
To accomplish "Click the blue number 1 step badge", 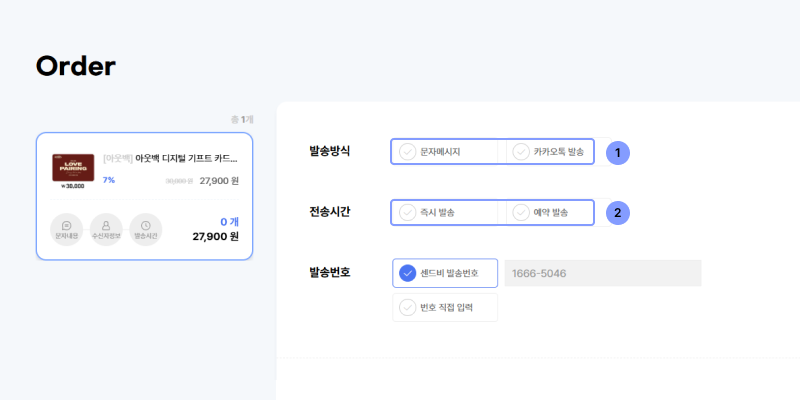I will tap(618, 152).
